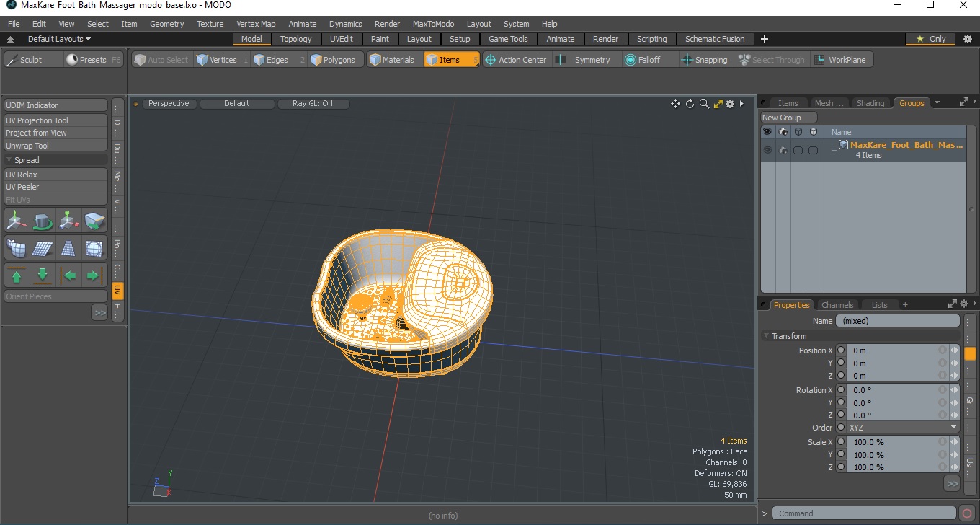
Task: Open Default Layouts dropdown
Action: 59,39
